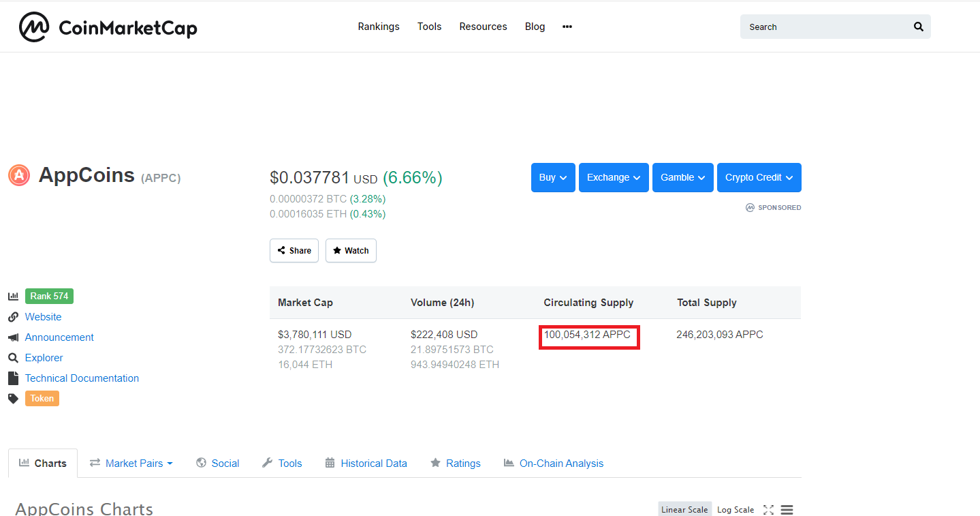Image resolution: width=980 pixels, height=516 pixels.
Task: Click the market cap $3,780,111 USD value
Action: [x=315, y=335]
